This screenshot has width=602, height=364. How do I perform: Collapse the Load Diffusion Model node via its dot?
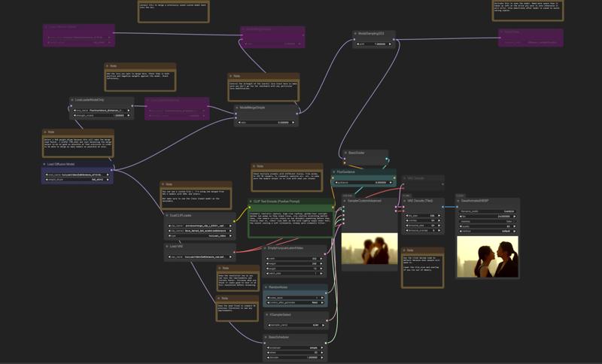pos(44,164)
